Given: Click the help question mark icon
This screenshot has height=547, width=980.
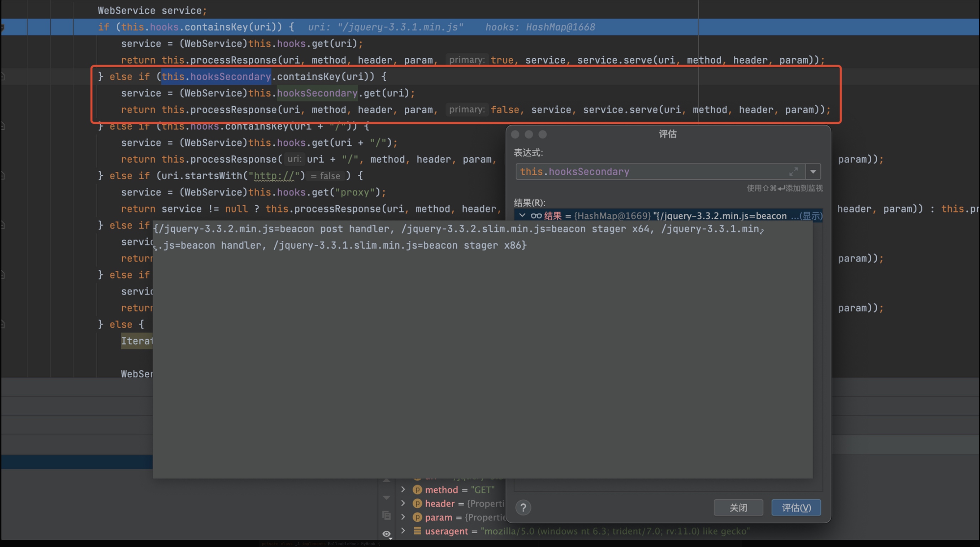Looking at the screenshot, I should [x=523, y=508].
